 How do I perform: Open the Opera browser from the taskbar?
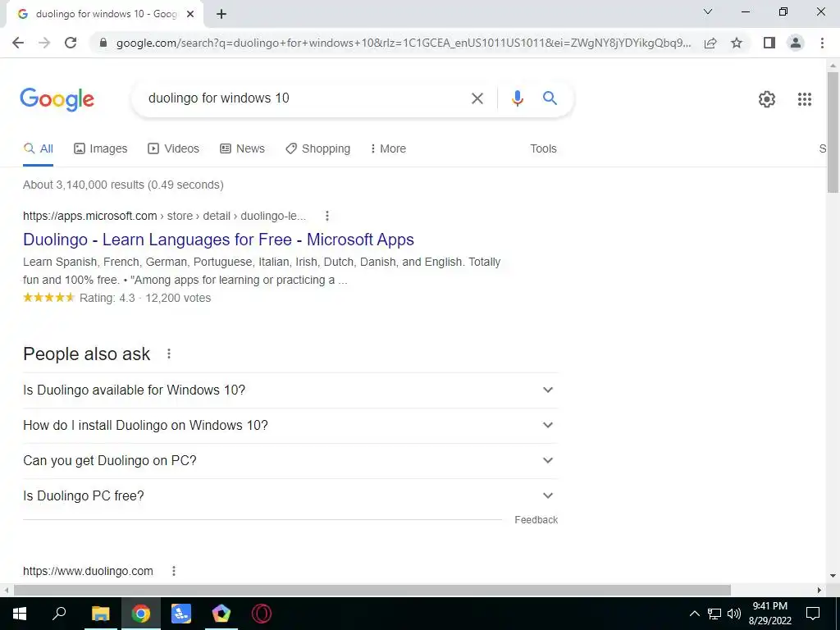(x=262, y=614)
